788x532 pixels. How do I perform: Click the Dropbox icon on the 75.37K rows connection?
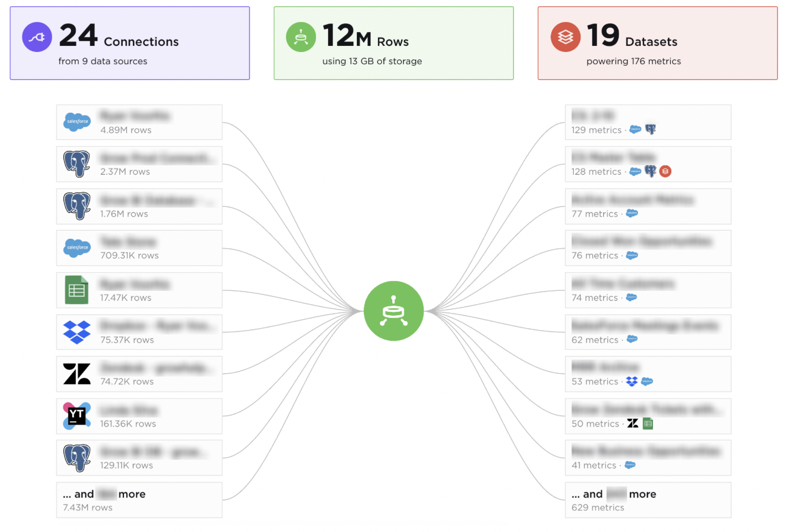click(77, 332)
